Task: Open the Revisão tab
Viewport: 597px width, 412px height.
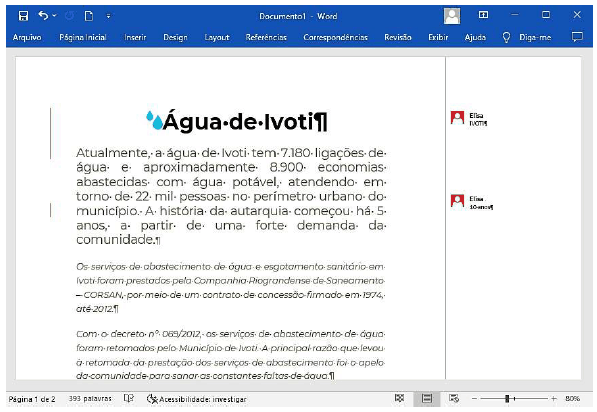Action: [397, 37]
